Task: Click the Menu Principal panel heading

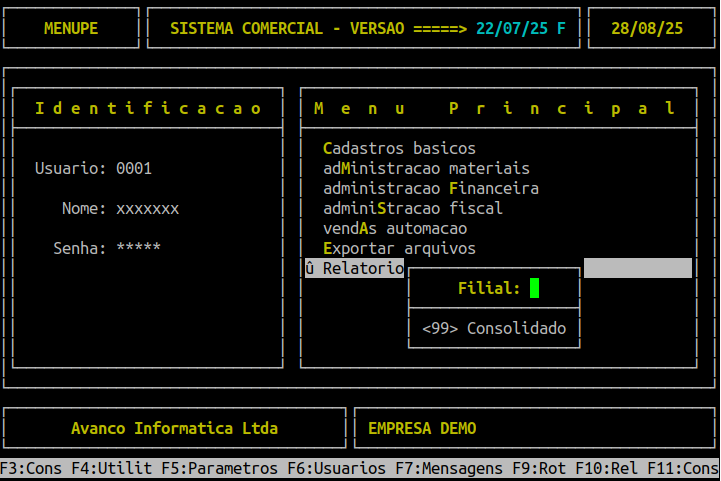Action: 494,109
